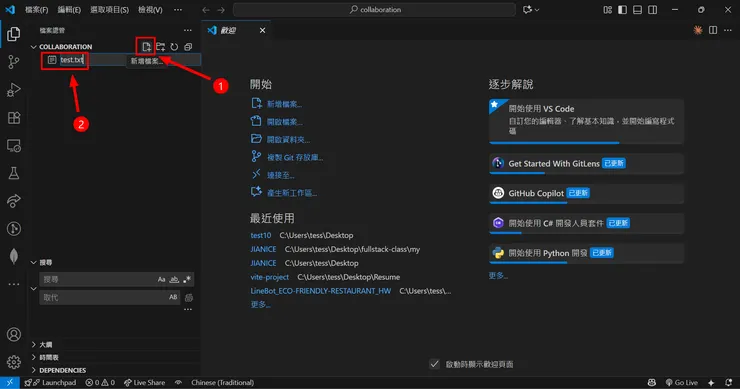
Task: Click the command center search box 'collaboration'
Action: [x=374, y=9]
